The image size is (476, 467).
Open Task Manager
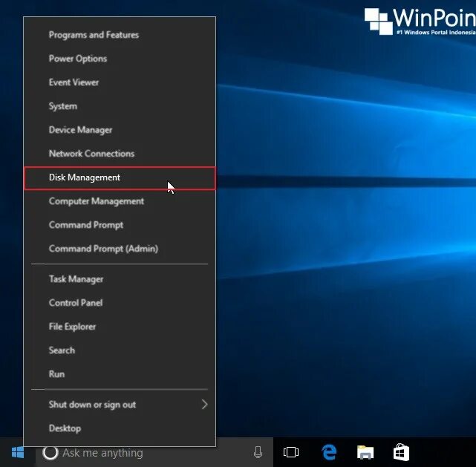coord(120,279)
